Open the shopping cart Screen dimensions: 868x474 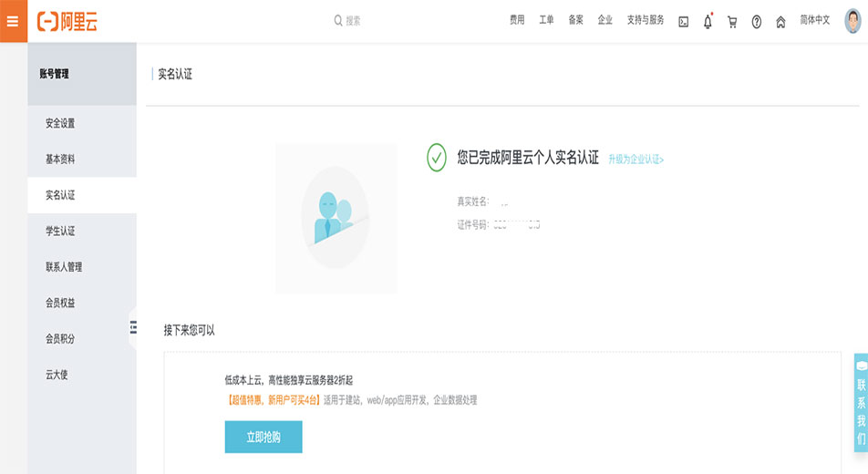[732, 22]
